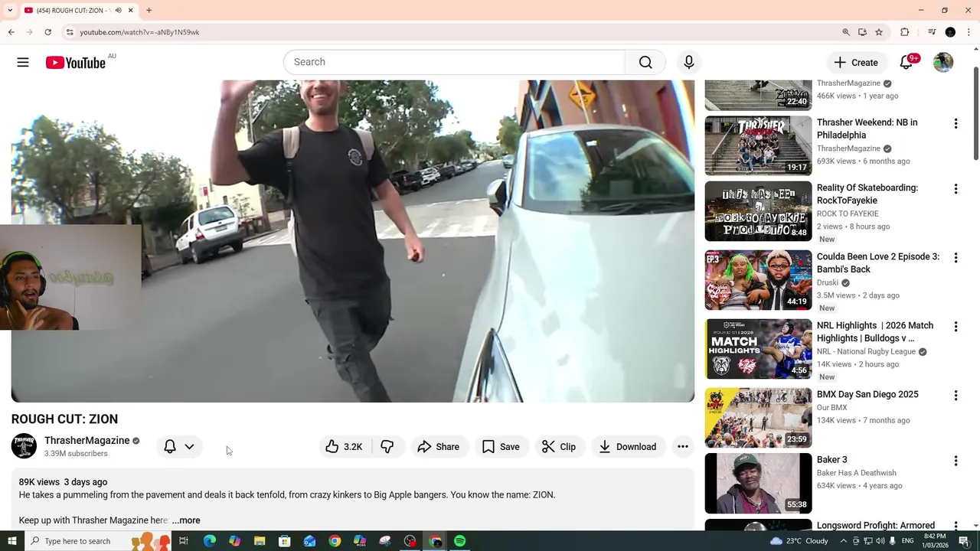Focus the YouTube search field

[x=455, y=62]
